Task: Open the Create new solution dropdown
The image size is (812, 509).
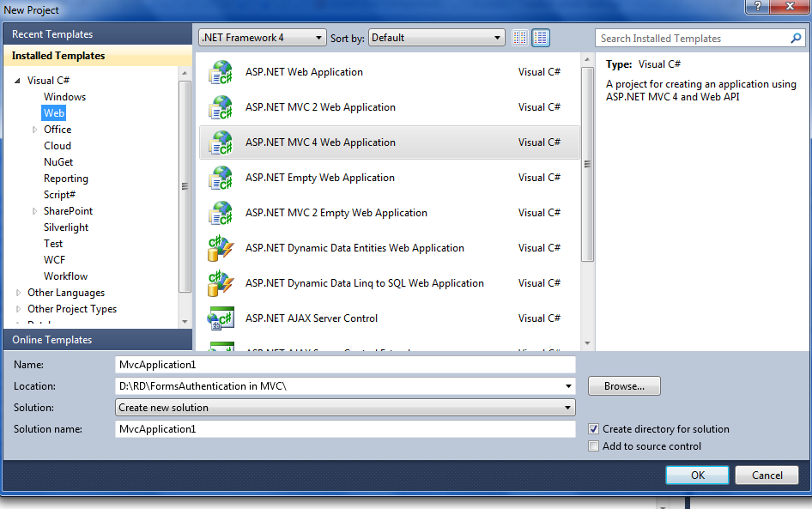Action: (x=345, y=408)
